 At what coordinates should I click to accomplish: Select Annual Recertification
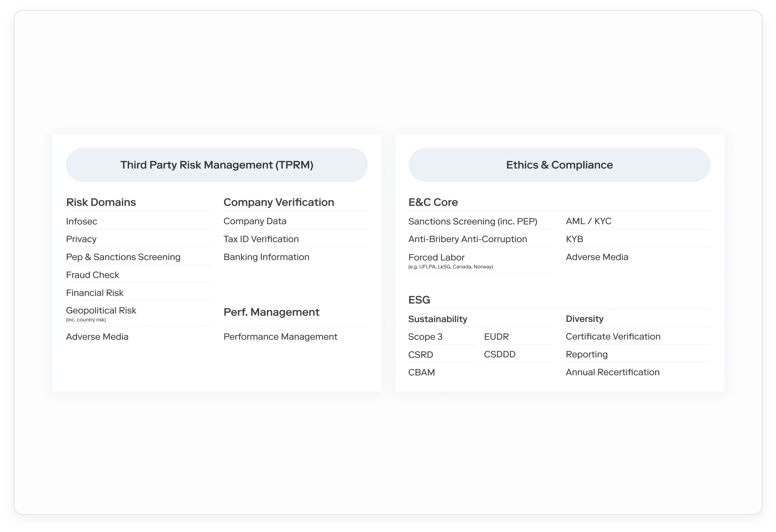(x=613, y=372)
